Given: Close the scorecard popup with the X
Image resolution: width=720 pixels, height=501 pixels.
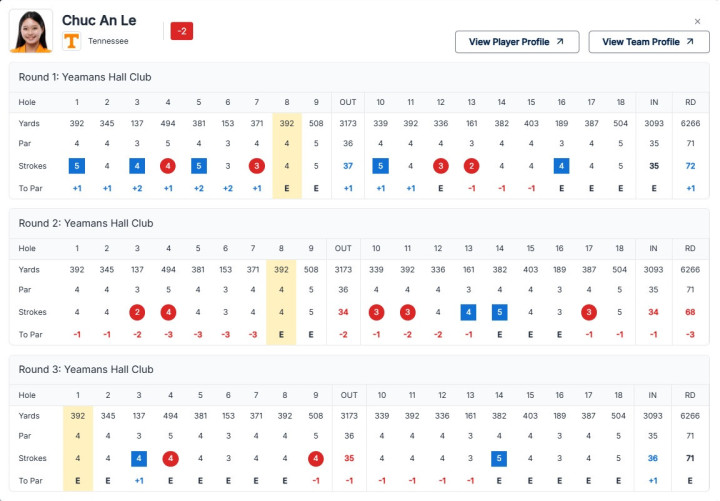Looking at the screenshot, I should pyautogui.click(x=697, y=22).
